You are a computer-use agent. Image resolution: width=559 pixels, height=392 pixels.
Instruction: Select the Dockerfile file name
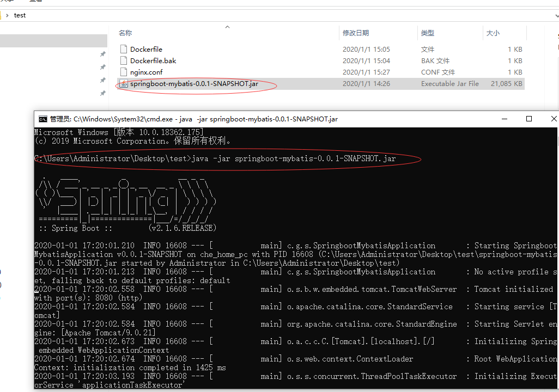pyautogui.click(x=146, y=49)
